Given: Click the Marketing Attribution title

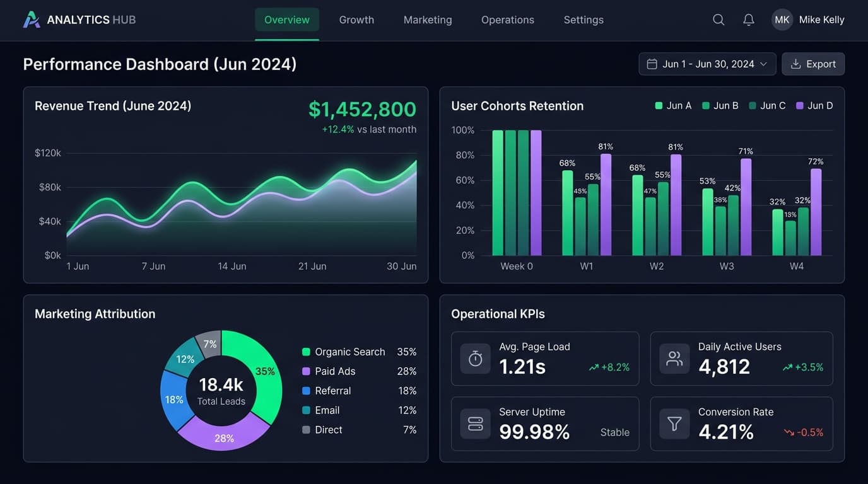Looking at the screenshot, I should pyautogui.click(x=95, y=314).
